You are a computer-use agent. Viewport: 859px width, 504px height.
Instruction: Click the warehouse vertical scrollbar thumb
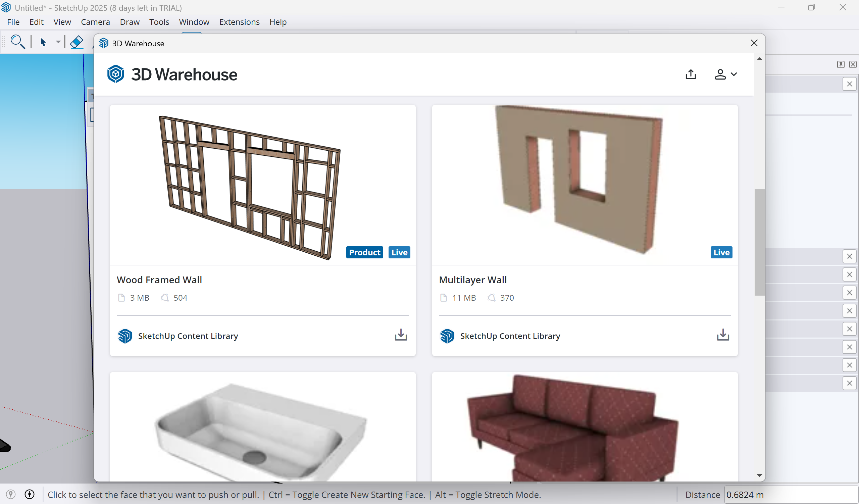[759, 242]
